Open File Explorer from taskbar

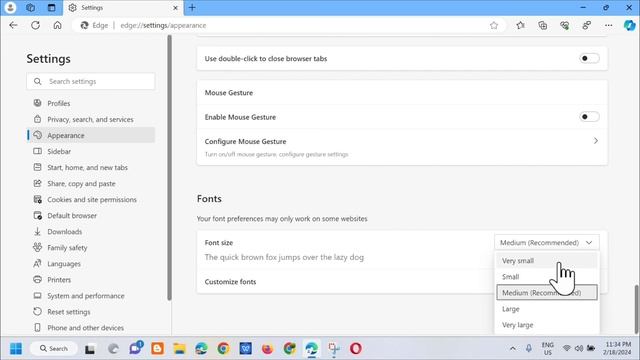click(179, 349)
